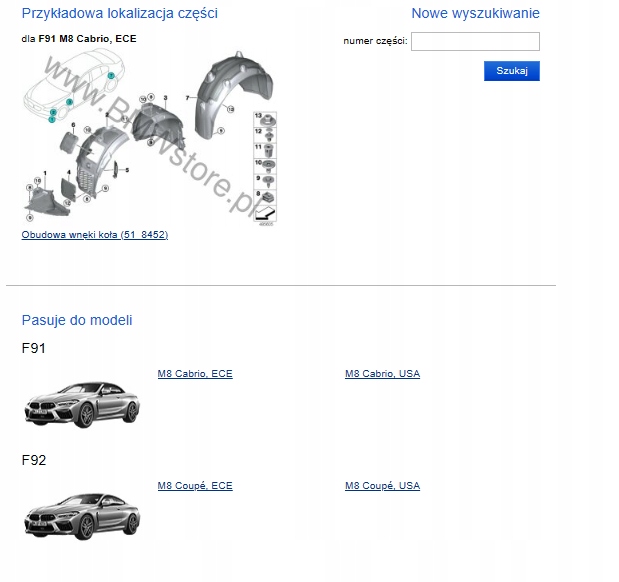Open the M8 Cabrio, ECE link

point(195,374)
